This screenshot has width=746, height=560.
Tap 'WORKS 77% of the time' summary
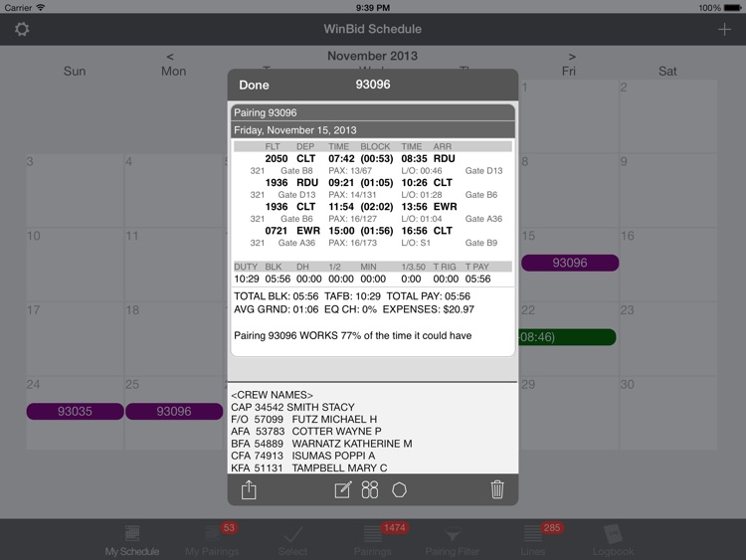coord(352,335)
